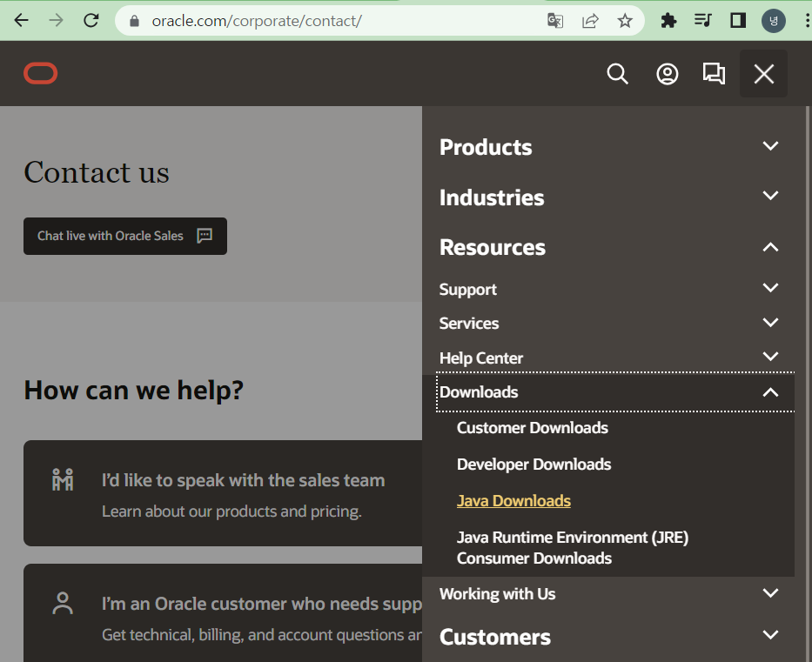Viewport: 812px width, 662px height.
Task: Open the Help Center submenu item
Action: 480,358
